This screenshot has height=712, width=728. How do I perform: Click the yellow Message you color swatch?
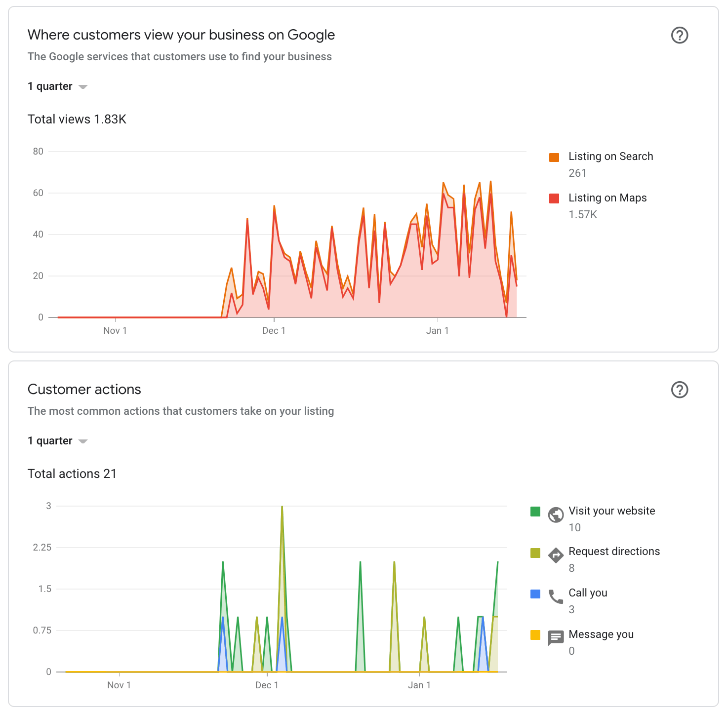click(x=535, y=634)
